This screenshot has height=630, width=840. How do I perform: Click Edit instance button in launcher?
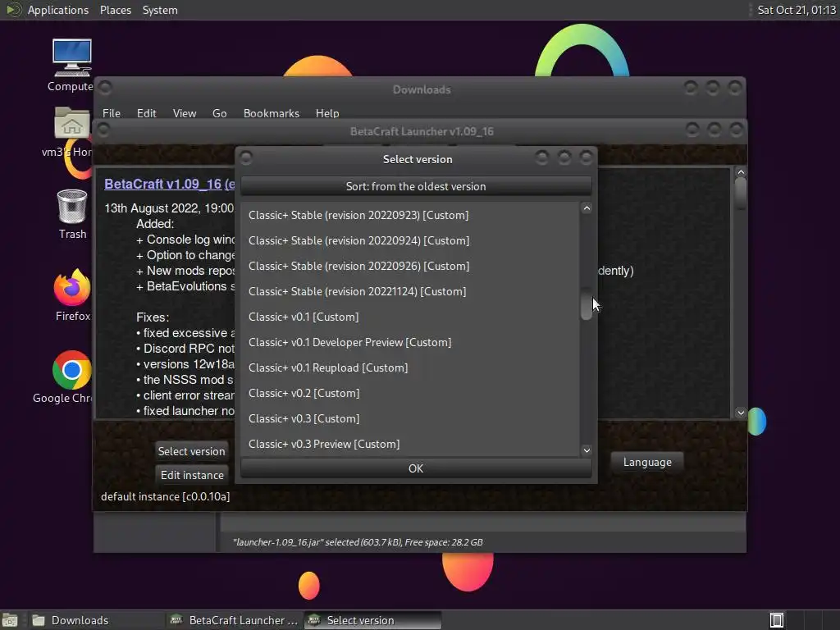[x=192, y=475]
